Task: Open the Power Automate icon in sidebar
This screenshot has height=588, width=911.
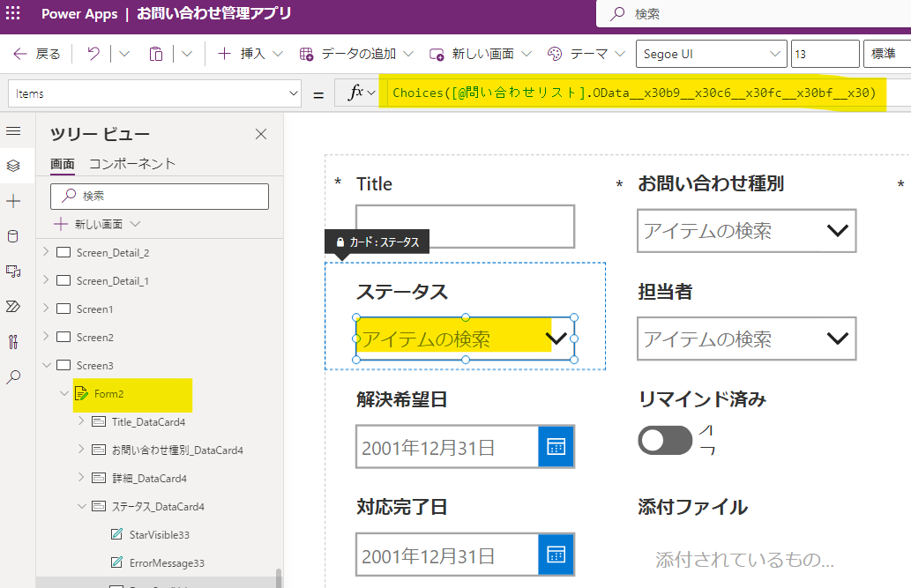Action: (13, 306)
